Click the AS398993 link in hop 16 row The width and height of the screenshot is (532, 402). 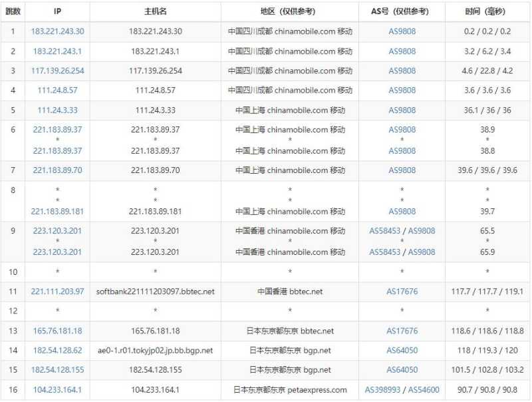coord(382,389)
